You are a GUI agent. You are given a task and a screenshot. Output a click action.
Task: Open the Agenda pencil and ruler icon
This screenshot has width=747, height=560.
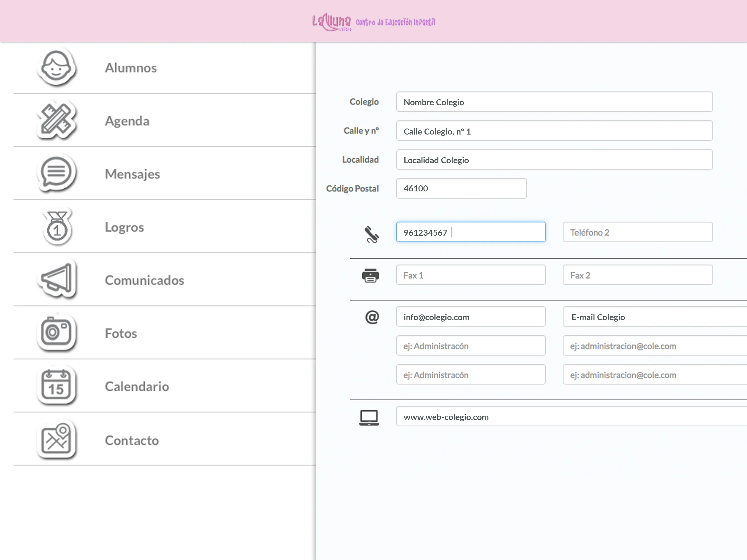tap(56, 121)
